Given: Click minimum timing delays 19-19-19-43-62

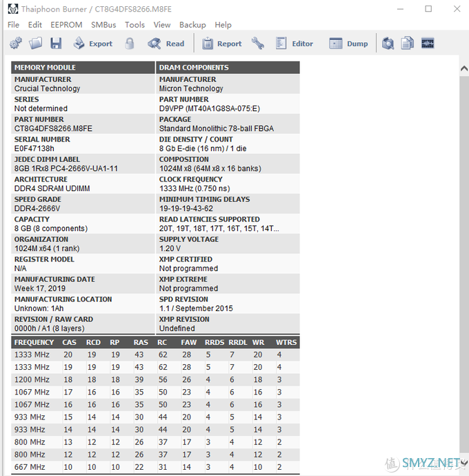Looking at the screenshot, I should tap(186, 209).
